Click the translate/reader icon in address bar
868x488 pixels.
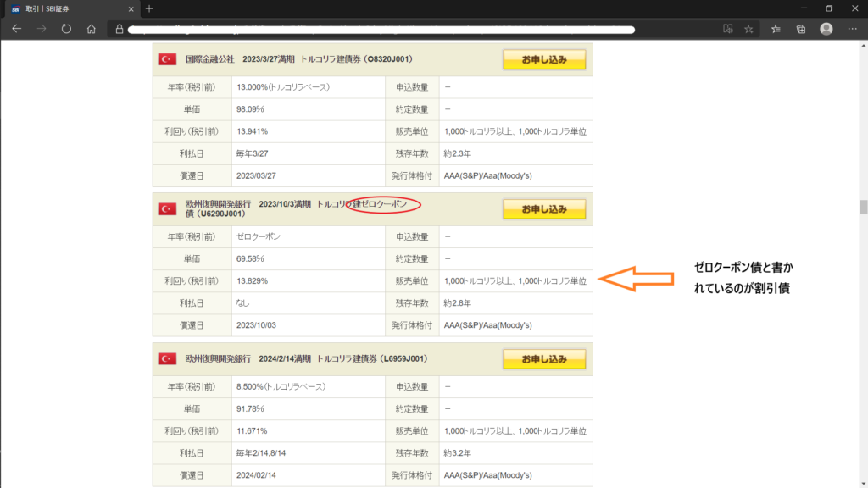726,28
